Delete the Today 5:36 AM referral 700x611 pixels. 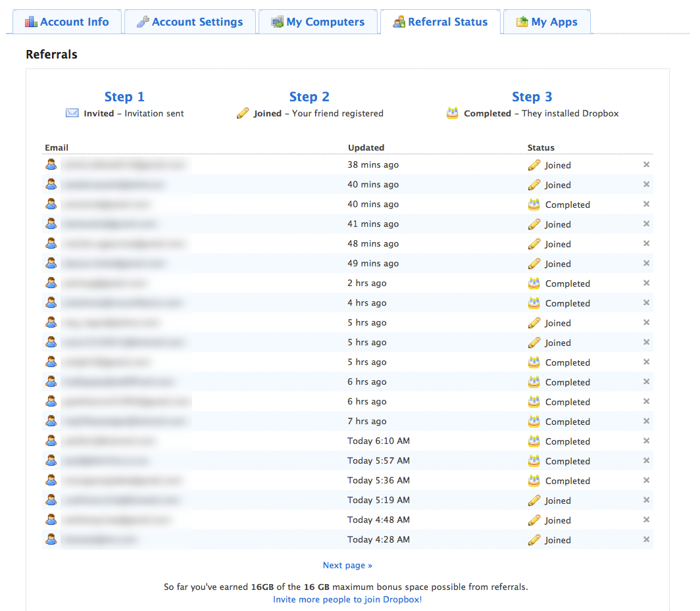[x=646, y=480]
